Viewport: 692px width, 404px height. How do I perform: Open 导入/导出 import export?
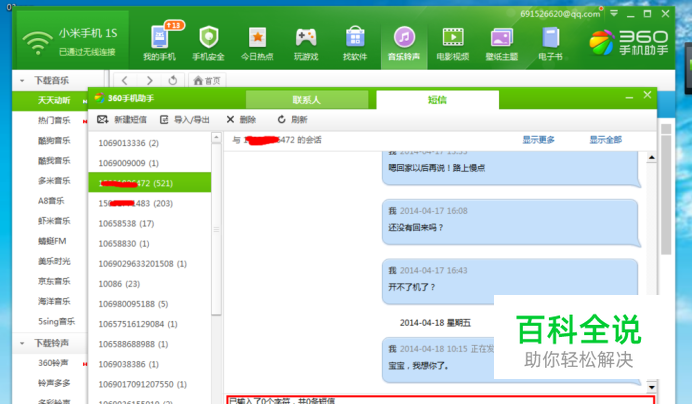184,120
